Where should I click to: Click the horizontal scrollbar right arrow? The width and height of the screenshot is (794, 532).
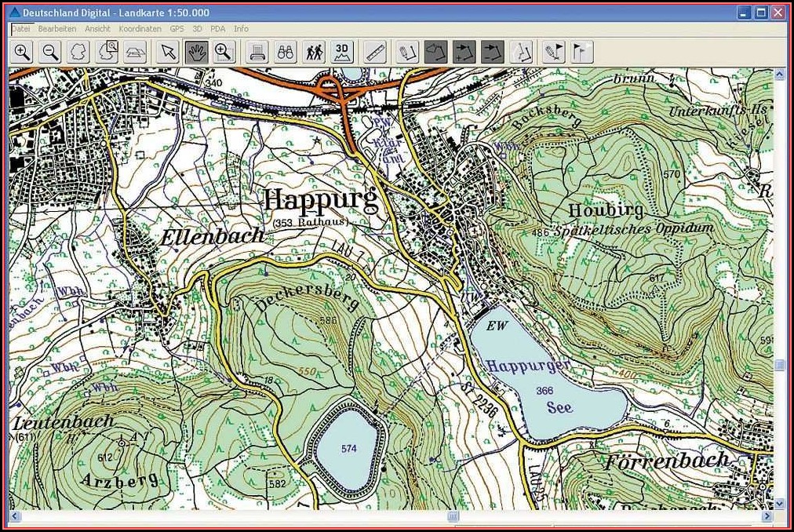(x=767, y=516)
